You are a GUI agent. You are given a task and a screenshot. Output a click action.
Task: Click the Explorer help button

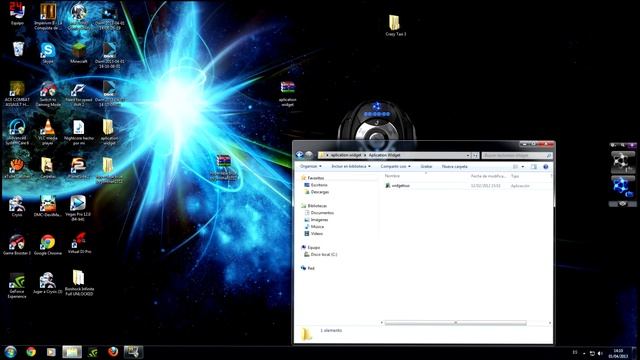pos(546,167)
